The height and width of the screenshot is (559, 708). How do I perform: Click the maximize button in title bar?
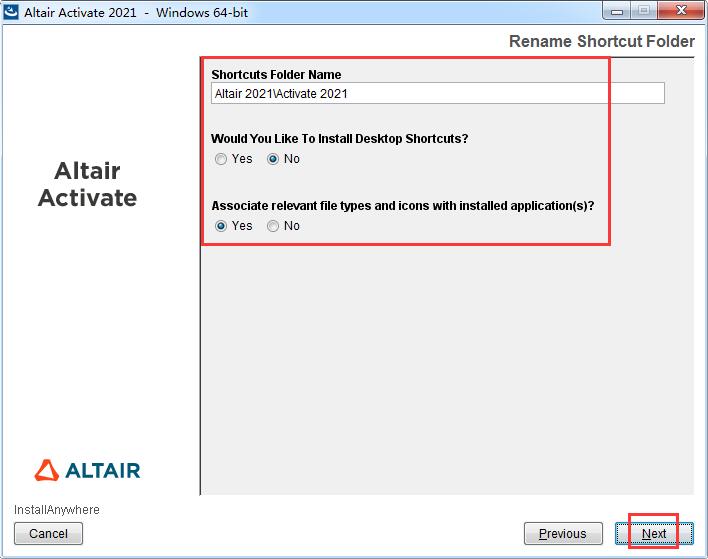(x=644, y=11)
